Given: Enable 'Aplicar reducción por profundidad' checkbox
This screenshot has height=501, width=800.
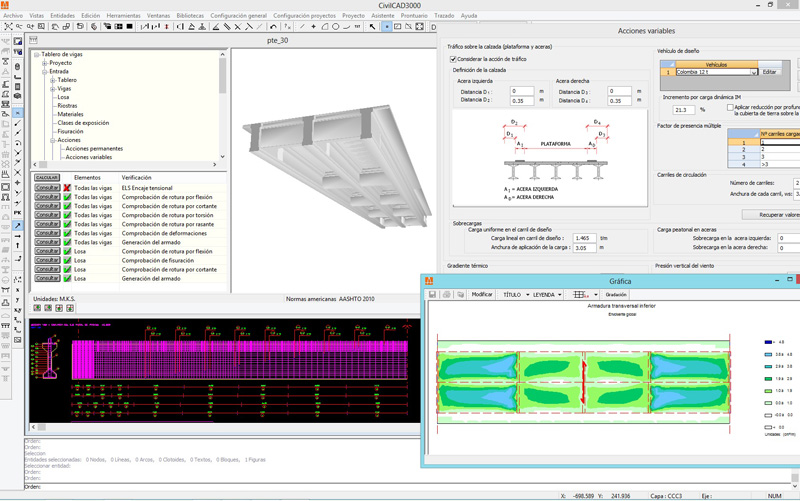Looking at the screenshot, I should (x=730, y=107).
